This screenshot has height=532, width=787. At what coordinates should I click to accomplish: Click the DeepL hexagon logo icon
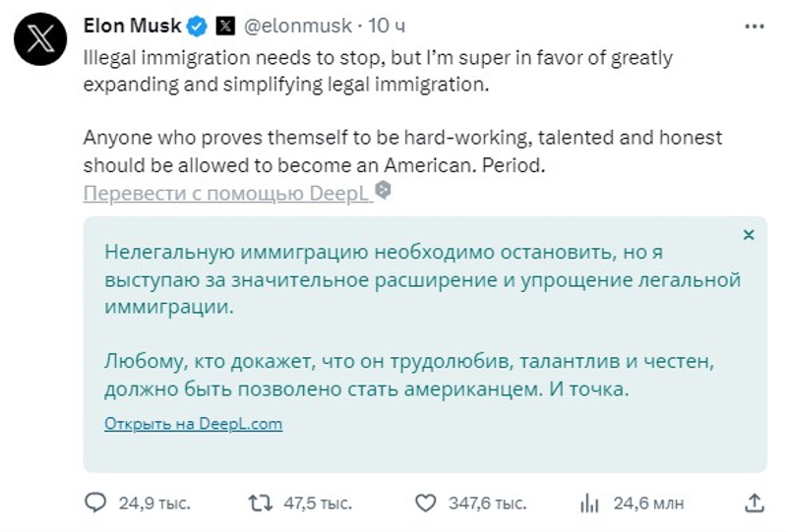pos(384,191)
